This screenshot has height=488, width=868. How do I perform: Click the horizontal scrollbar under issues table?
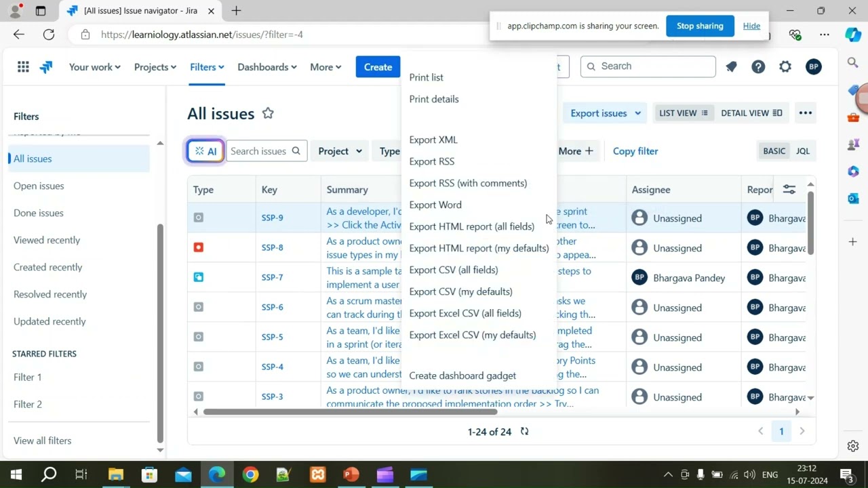click(350, 411)
